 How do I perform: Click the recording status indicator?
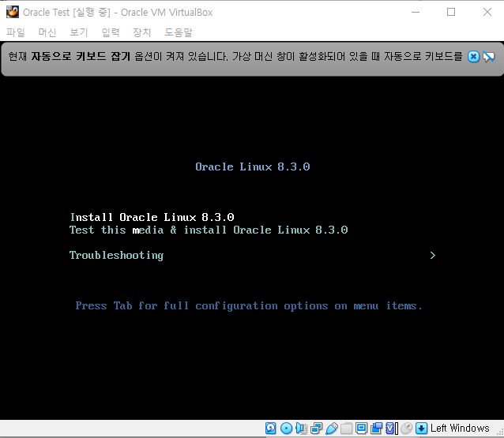pos(376,428)
